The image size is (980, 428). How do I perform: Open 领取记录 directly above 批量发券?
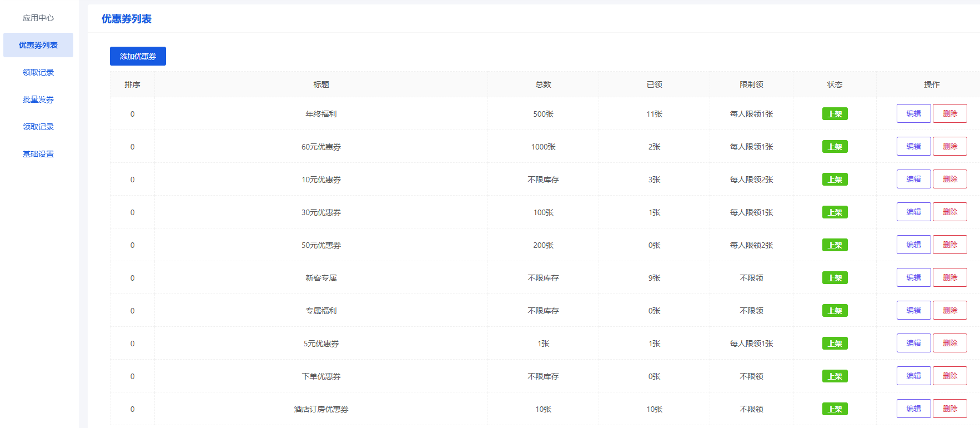[38, 72]
